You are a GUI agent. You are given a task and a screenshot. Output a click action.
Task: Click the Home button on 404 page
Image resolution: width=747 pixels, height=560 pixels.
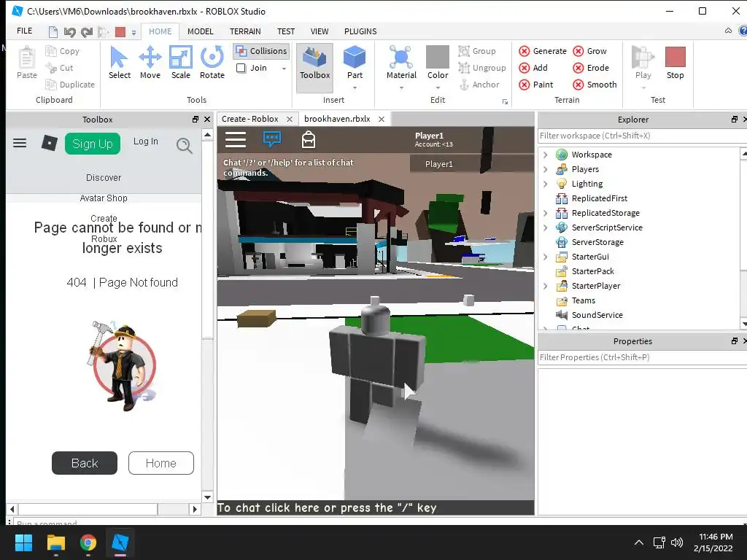coord(161,463)
